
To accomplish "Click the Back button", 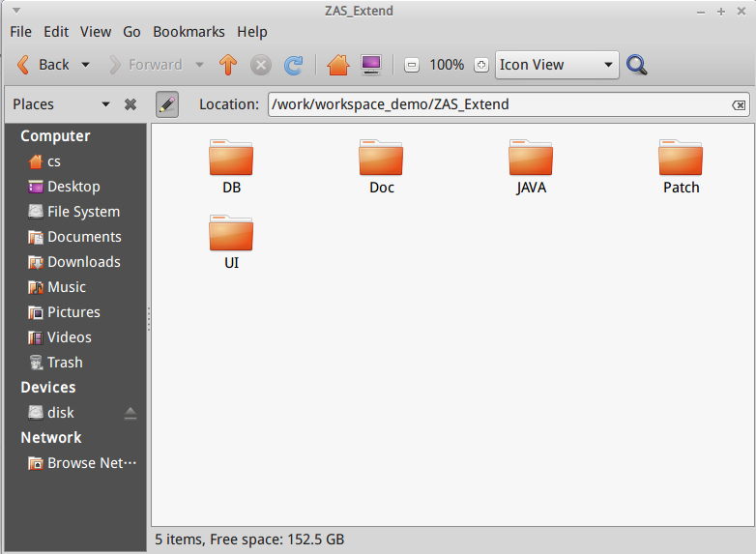I will click(44, 65).
